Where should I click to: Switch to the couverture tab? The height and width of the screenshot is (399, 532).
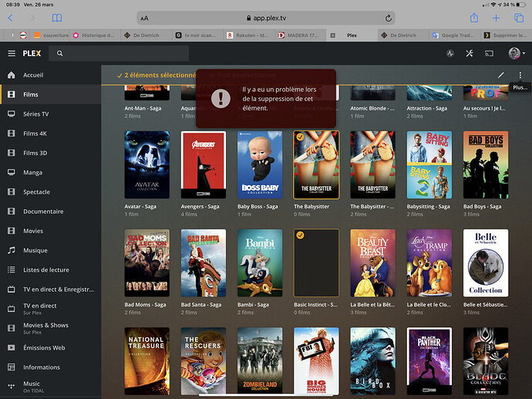(51, 36)
